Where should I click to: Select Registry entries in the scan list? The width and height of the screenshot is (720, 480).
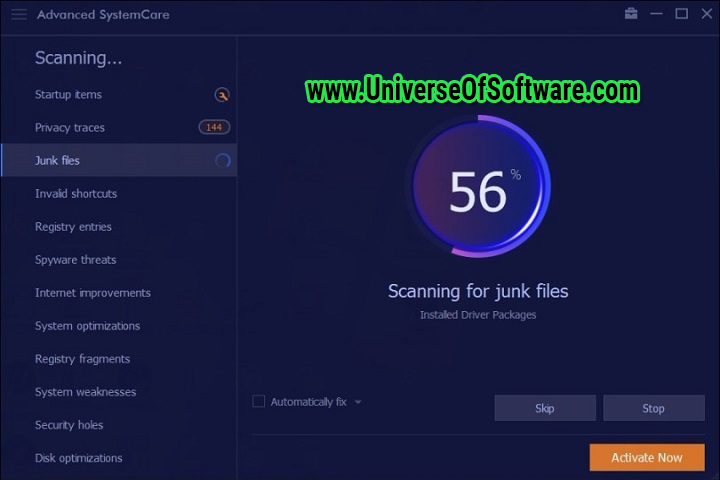(119, 226)
